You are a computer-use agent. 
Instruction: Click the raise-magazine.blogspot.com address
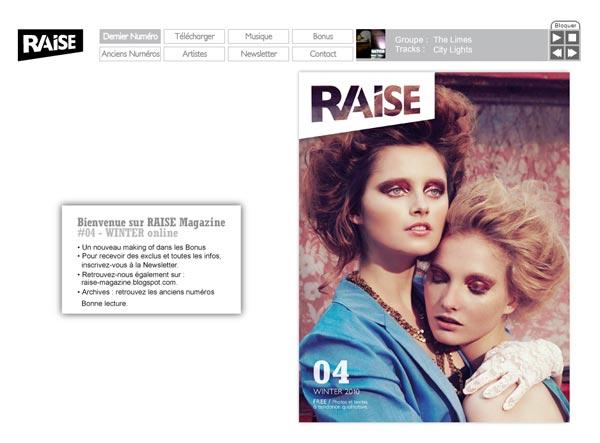(129, 282)
